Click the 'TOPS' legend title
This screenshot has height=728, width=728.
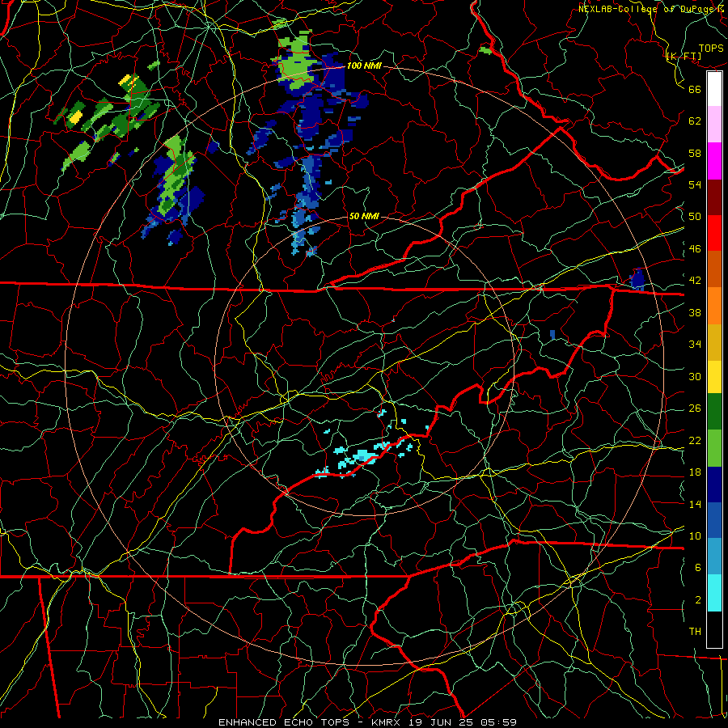pyautogui.click(x=711, y=48)
